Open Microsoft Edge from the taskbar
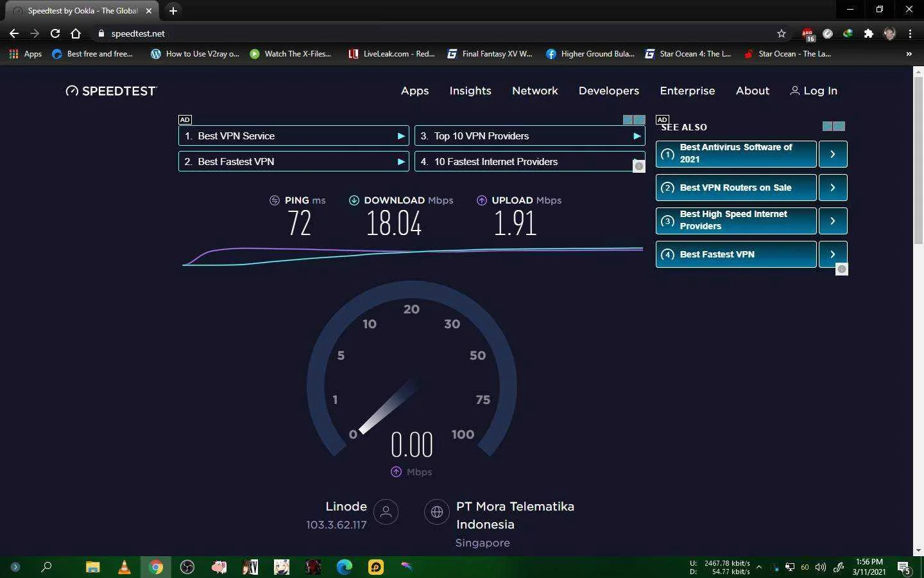Viewport: 924px width, 578px height. pyautogui.click(x=345, y=567)
